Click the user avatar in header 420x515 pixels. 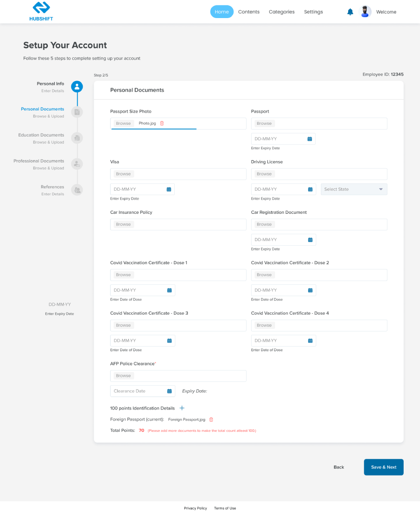366,12
